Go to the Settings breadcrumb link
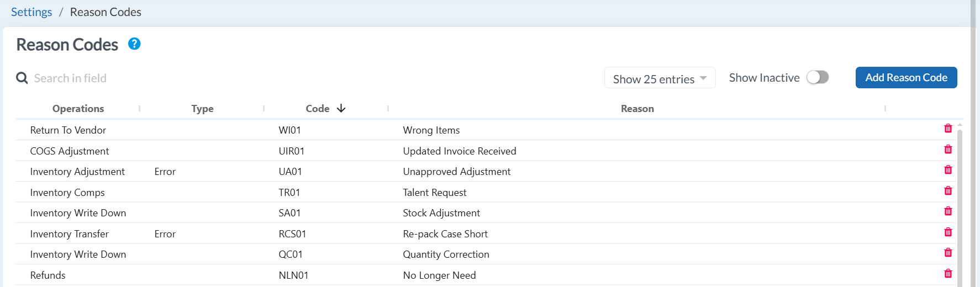The image size is (980, 287). [31, 12]
